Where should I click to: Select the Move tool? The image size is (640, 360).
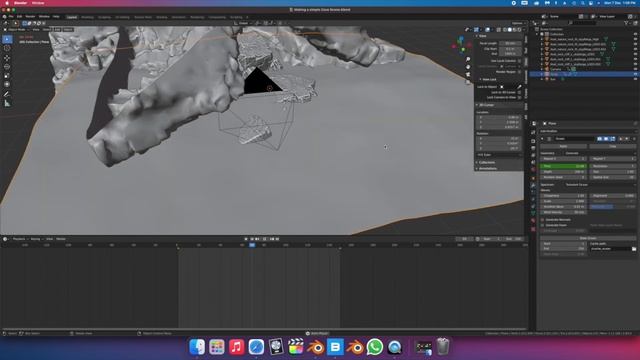(7, 58)
